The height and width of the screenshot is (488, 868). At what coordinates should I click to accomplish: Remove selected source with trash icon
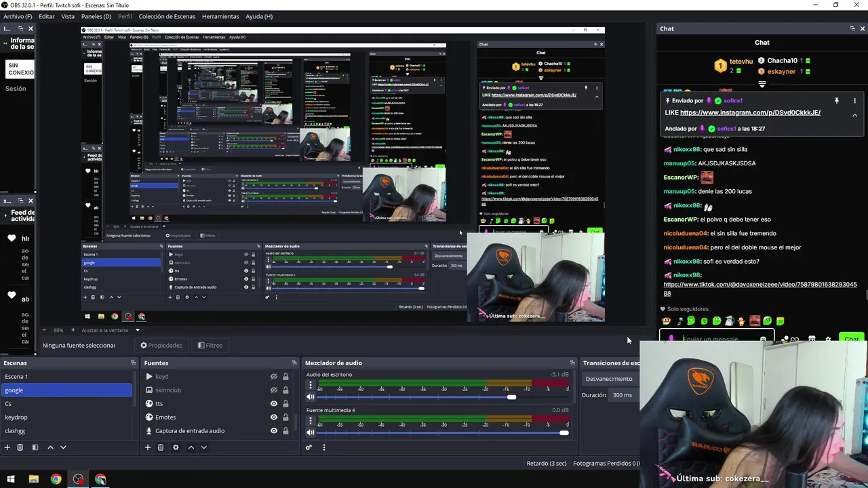point(161,447)
